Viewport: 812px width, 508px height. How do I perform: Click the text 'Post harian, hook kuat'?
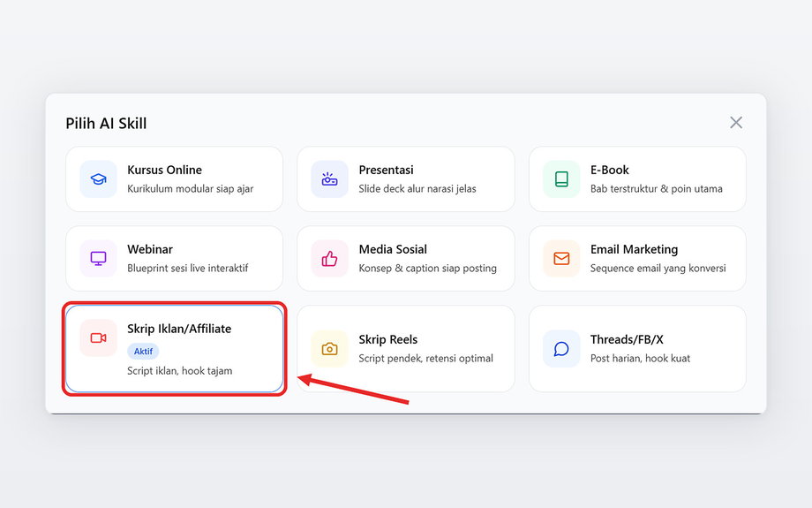click(640, 358)
